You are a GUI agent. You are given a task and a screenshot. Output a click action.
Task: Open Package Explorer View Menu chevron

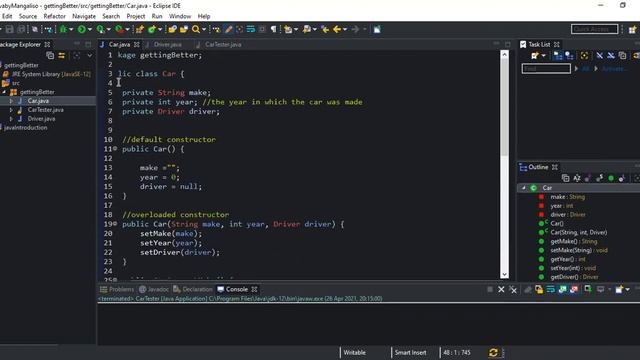(x=89, y=55)
